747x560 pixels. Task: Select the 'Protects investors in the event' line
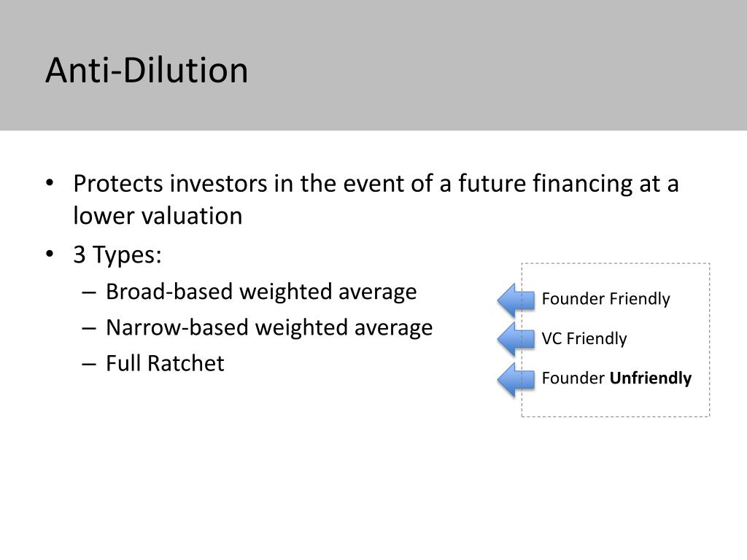[x=376, y=184]
